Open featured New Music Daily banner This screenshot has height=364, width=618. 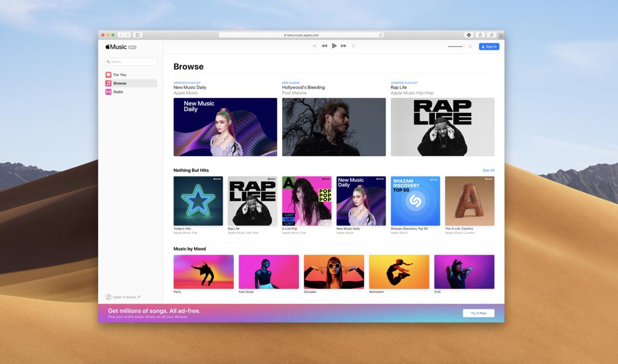[x=225, y=127]
